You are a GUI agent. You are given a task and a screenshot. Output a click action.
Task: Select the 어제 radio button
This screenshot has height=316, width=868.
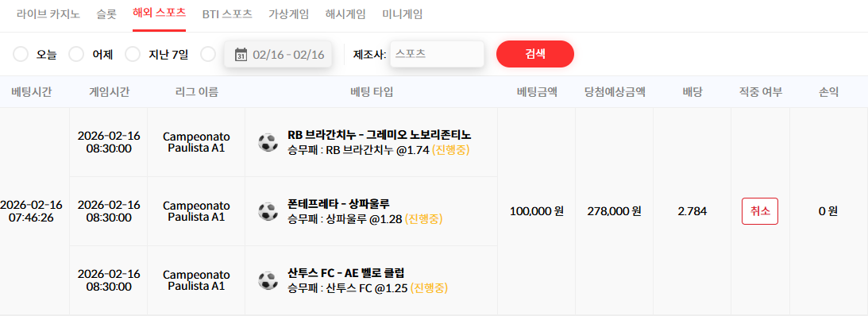pos(75,54)
